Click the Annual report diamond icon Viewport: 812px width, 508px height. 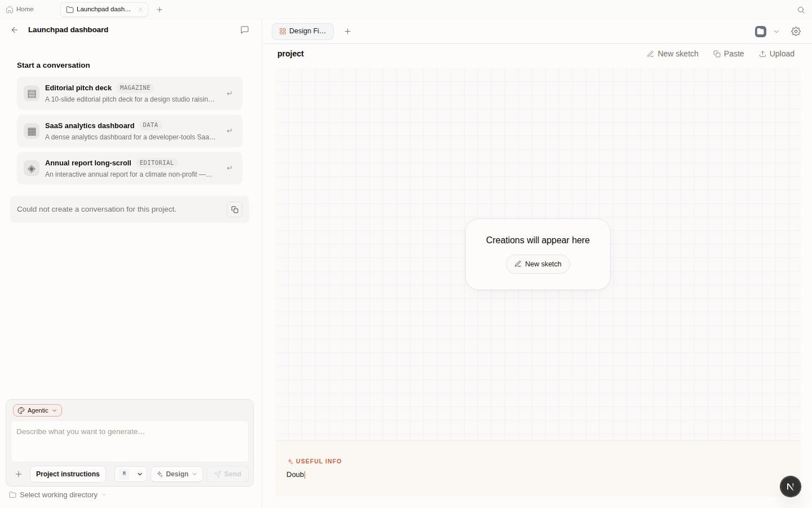point(32,168)
